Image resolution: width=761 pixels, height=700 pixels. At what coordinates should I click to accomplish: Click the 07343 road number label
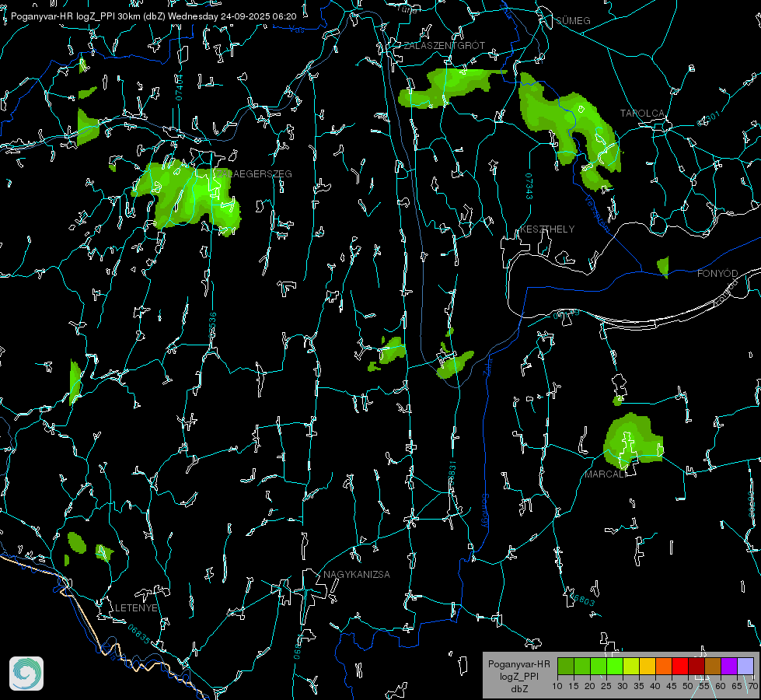529,186
